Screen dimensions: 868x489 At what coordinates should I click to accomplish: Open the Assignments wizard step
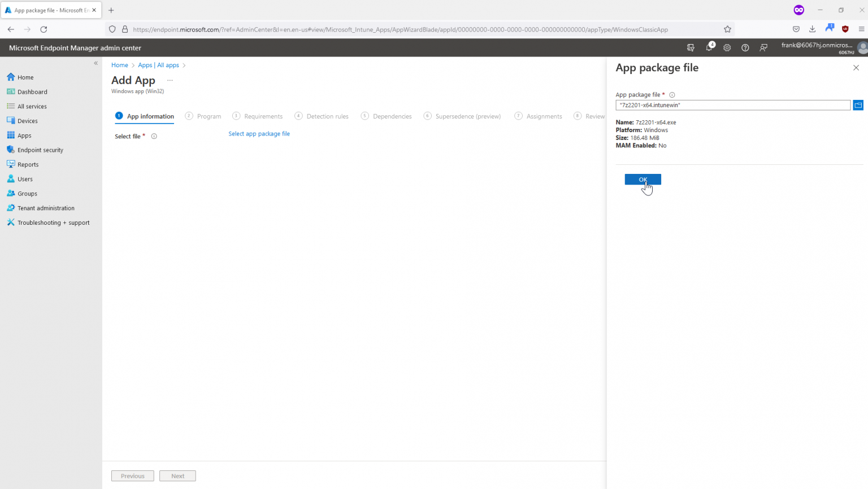[543, 116]
